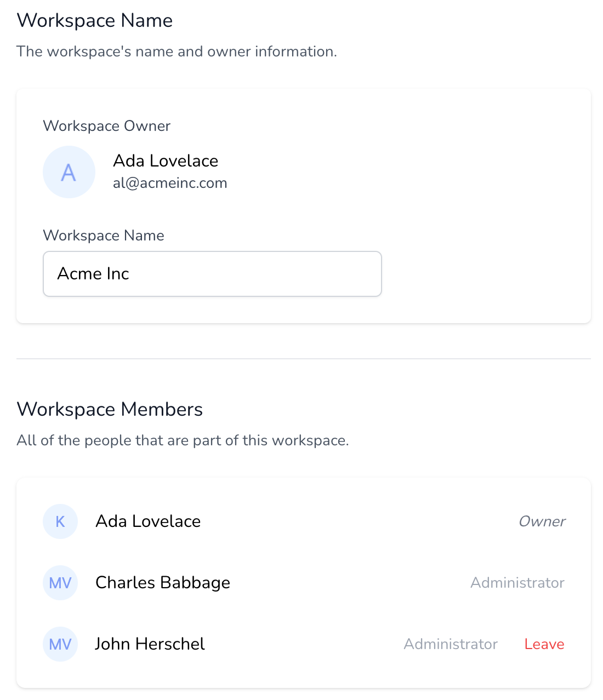The width and height of the screenshot is (603, 700).
Task: Open John Herschel's Administrator role
Action: tap(451, 644)
